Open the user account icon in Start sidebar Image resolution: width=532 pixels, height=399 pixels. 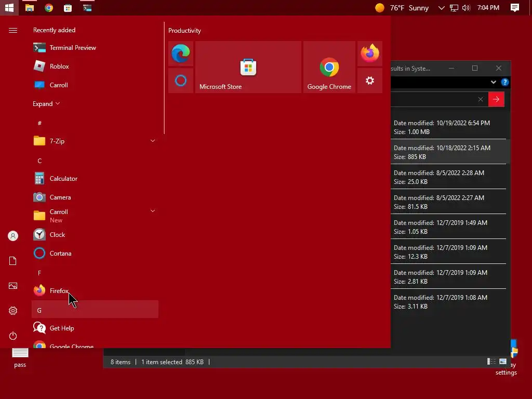(13, 236)
